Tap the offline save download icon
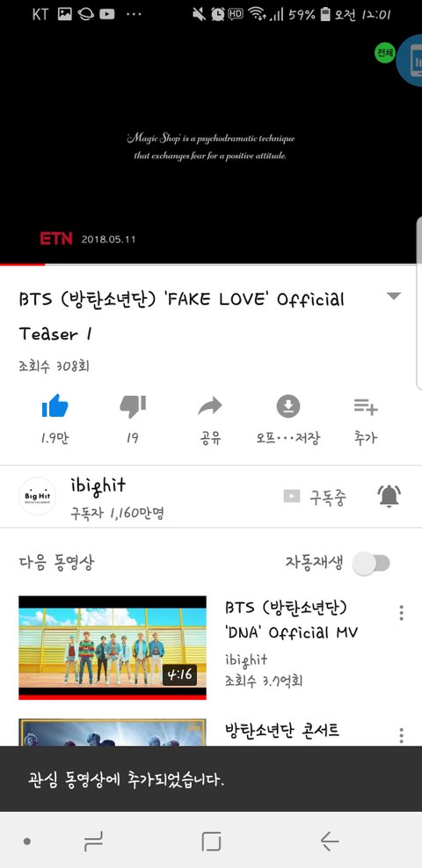 pyautogui.click(x=288, y=406)
